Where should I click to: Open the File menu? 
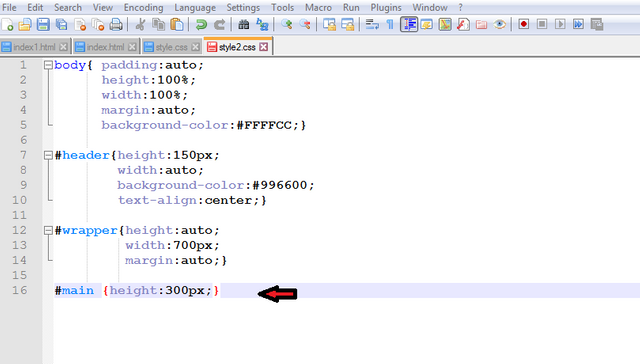coord(9,7)
